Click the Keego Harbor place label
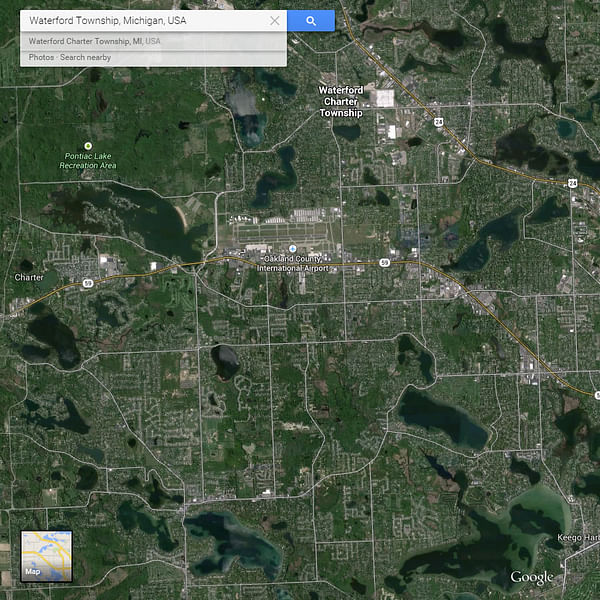Image resolution: width=600 pixels, height=600 pixels. click(578, 539)
